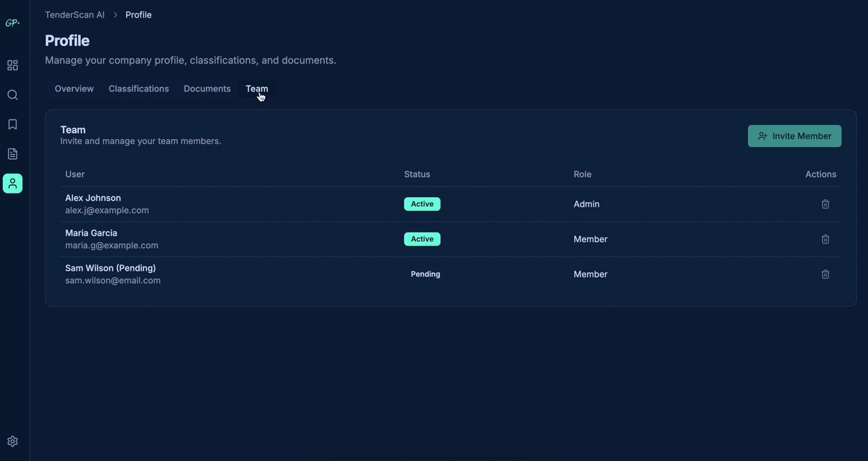Click the GP+ logo in sidebar

13,23
